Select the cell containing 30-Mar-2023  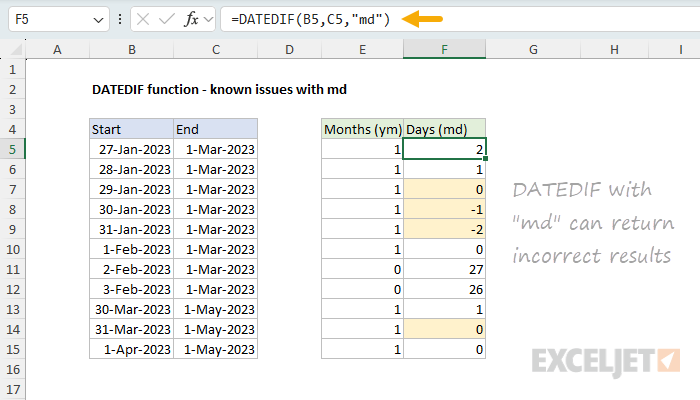[131, 309]
